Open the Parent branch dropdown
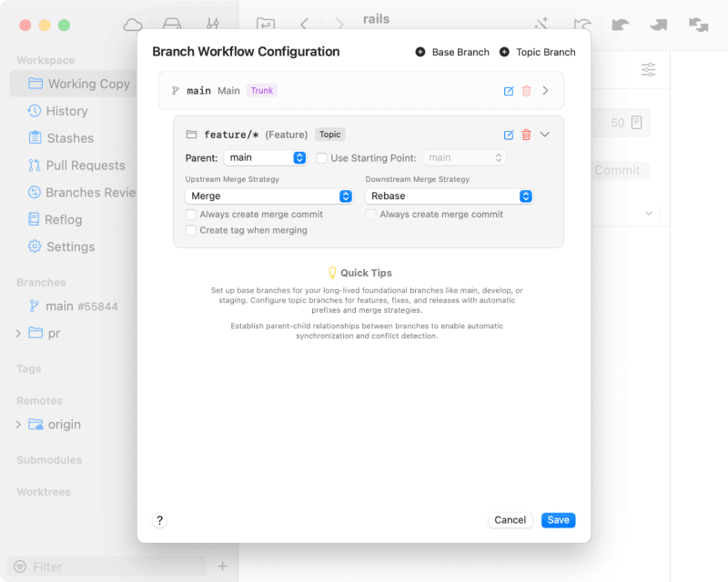Screen dimensions: 728x582 pos(265,156)
